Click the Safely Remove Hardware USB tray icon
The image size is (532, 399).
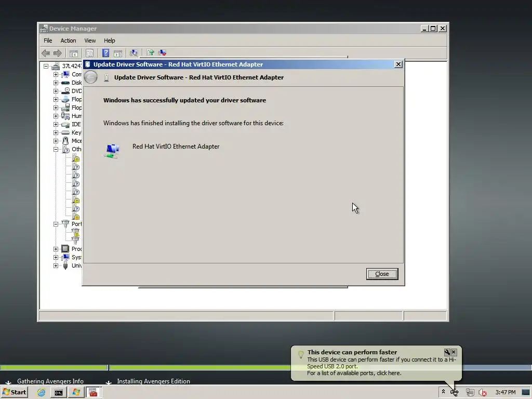tap(455, 393)
